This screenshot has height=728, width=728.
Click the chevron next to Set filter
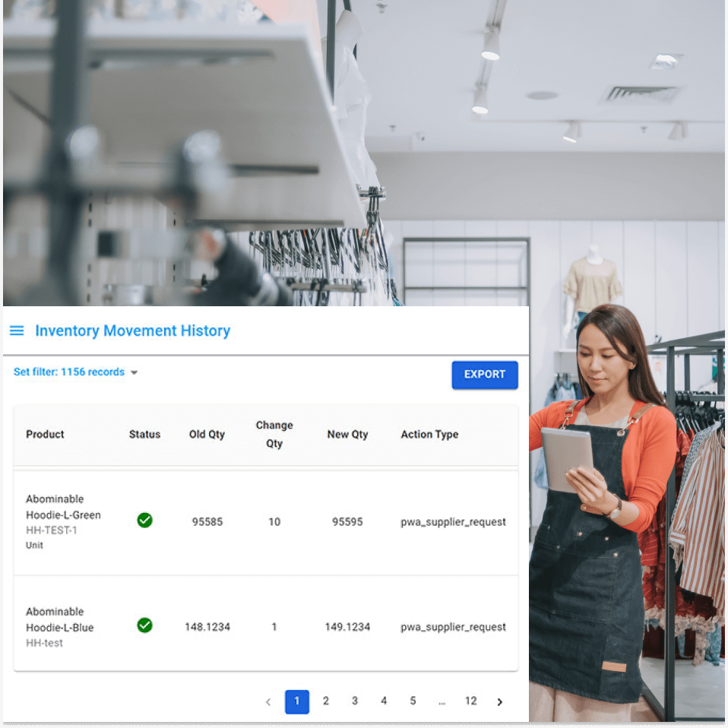coord(135,372)
